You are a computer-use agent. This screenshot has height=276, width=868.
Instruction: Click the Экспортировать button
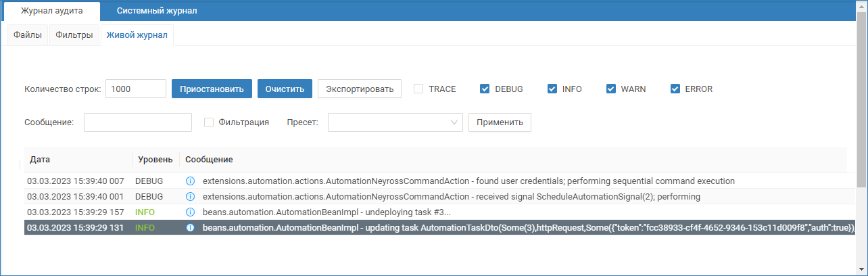click(359, 89)
